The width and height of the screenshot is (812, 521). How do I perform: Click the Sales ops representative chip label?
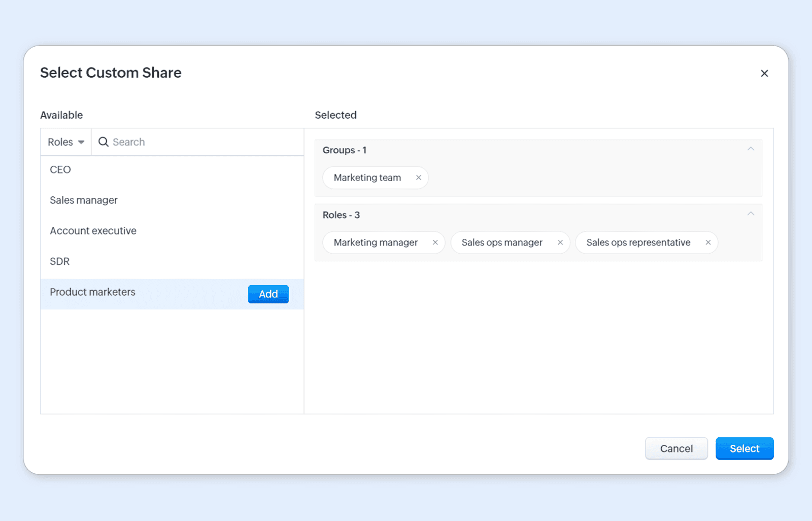[x=638, y=242]
